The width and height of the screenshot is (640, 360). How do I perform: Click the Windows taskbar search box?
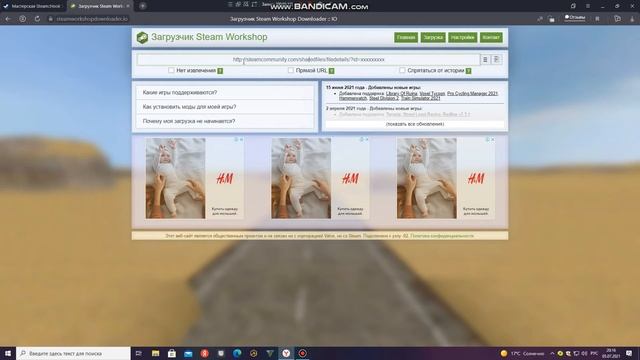tap(73, 353)
